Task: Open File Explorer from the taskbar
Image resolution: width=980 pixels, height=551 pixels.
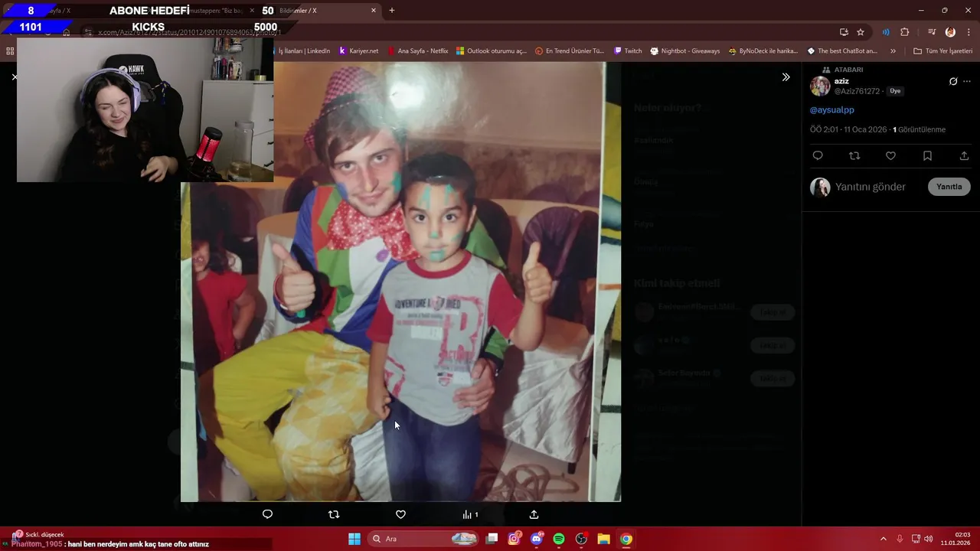Action: (x=603, y=539)
